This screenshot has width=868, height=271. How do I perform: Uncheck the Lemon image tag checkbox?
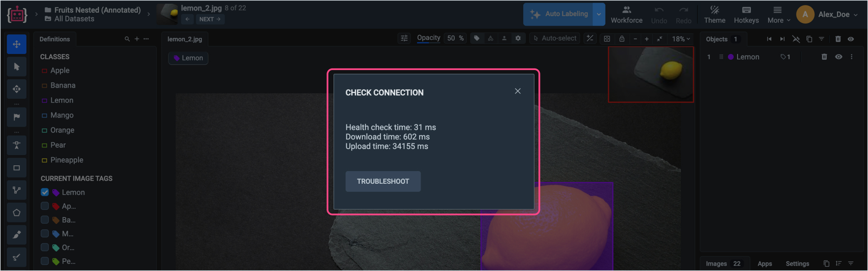tap(45, 192)
